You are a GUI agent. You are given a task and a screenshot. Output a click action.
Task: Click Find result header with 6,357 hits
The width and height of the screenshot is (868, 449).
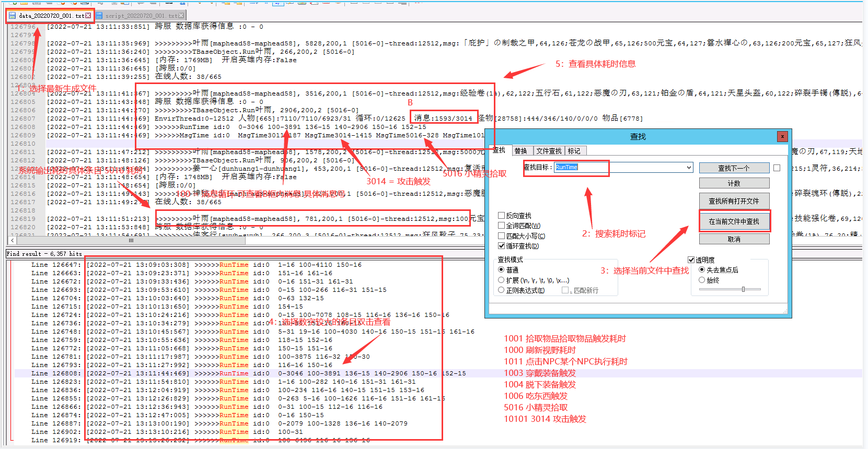click(44, 254)
